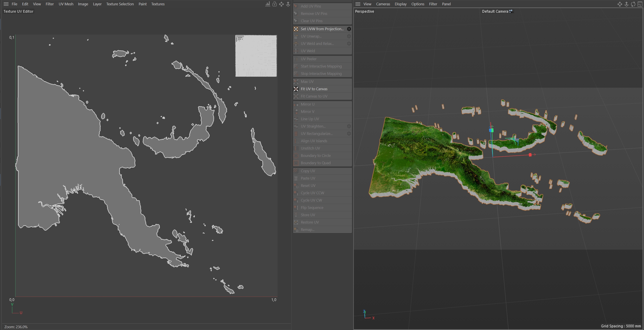Click the UV editor move-view arrows icon
The image size is (644, 330).
(281, 4)
